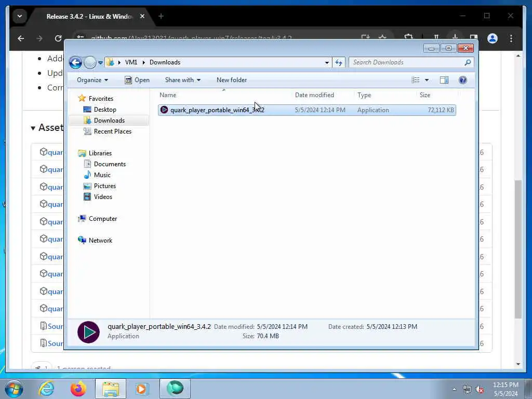Click Favorites in navigation pane
Viewport: 532px width, 399px height.
point(101,99)
